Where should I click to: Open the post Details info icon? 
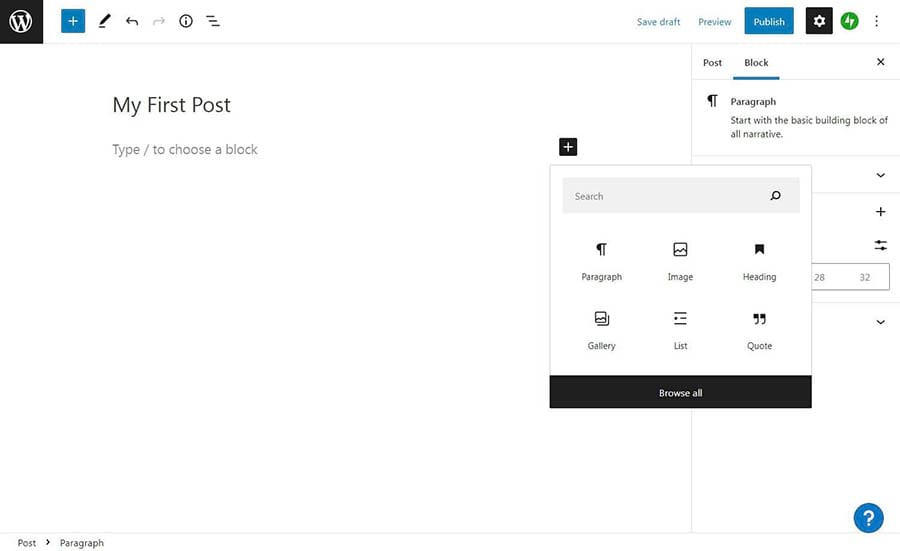[x=186, y=21]
